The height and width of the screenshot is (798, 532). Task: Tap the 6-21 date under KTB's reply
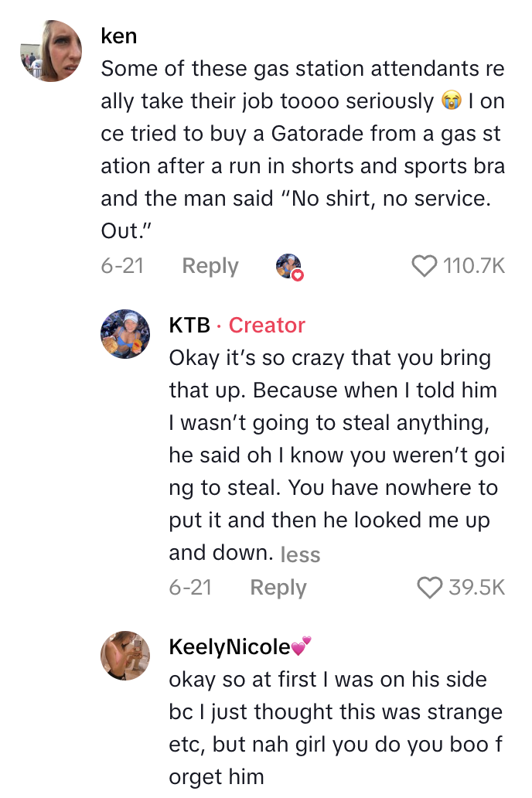(190, 588)
